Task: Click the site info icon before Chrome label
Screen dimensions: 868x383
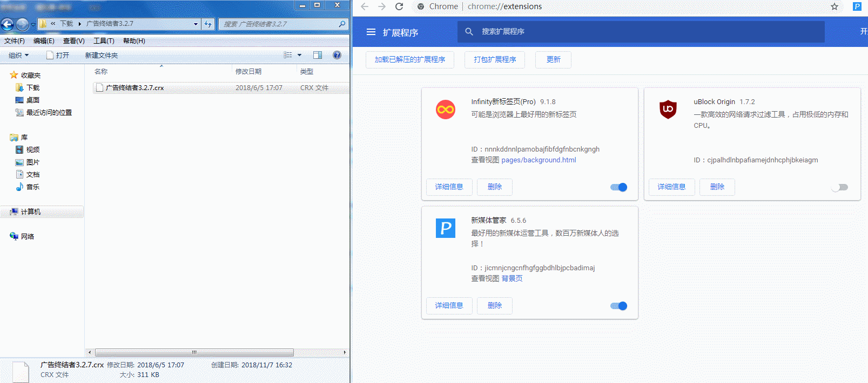Action: [x=421, y=6]
